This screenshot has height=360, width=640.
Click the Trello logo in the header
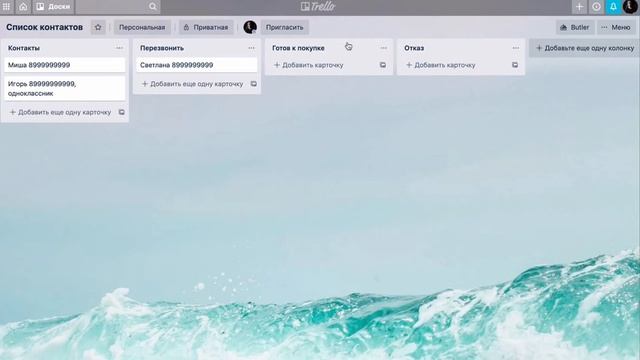318,6
